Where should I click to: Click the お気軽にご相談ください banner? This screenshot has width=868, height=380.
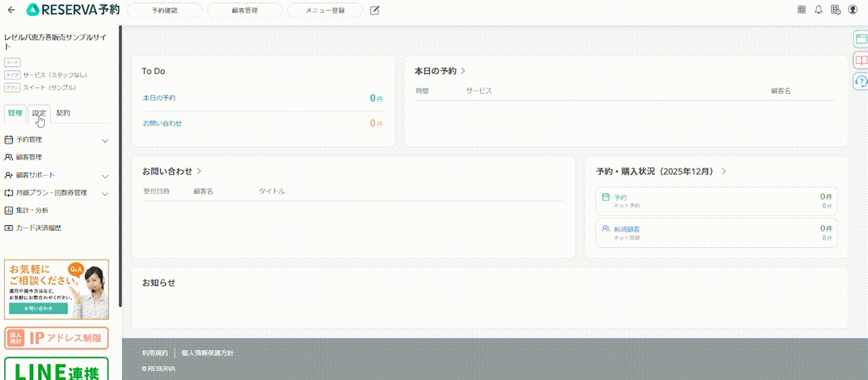56,289
